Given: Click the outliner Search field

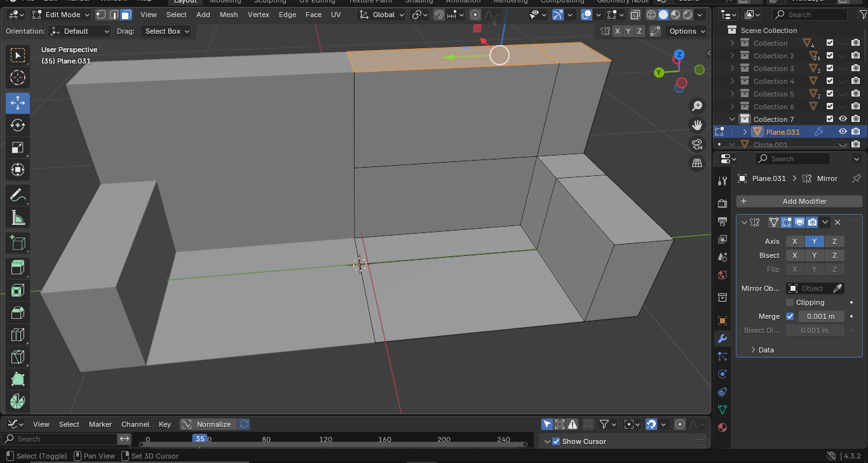Looking at the screenshot, I should [810, 15].
